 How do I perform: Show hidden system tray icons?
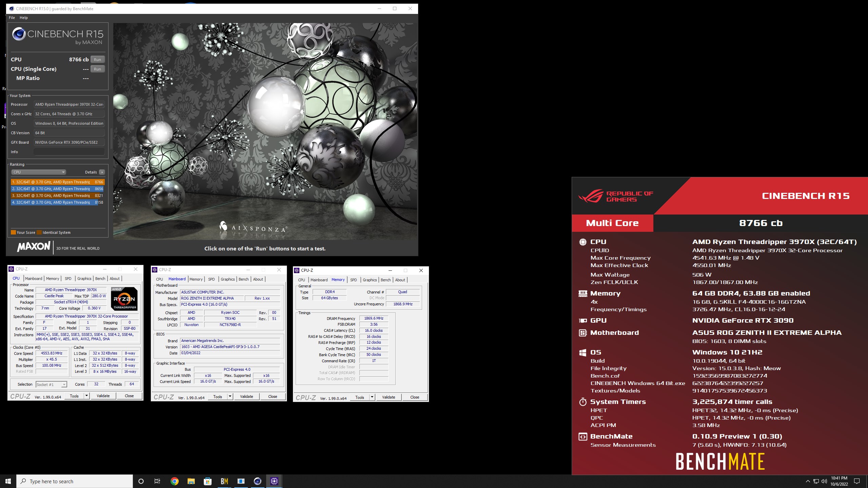pos(808,481)
